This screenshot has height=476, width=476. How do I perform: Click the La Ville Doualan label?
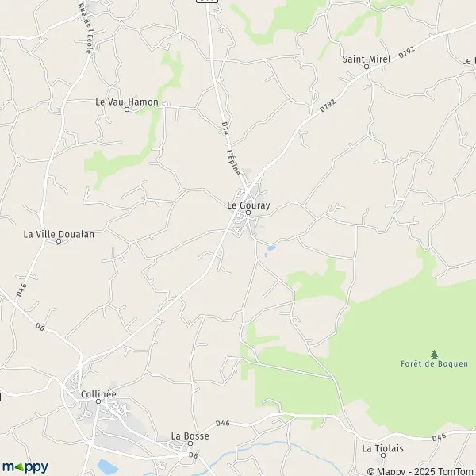[x=59, y=234]
